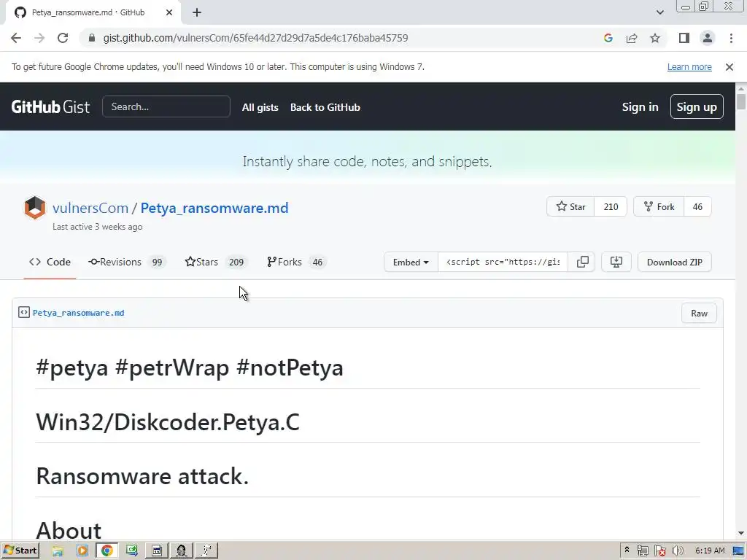747x560 pixels.
Task: Toggle the Chrome side panel
Action: click(x=684, y=38)
